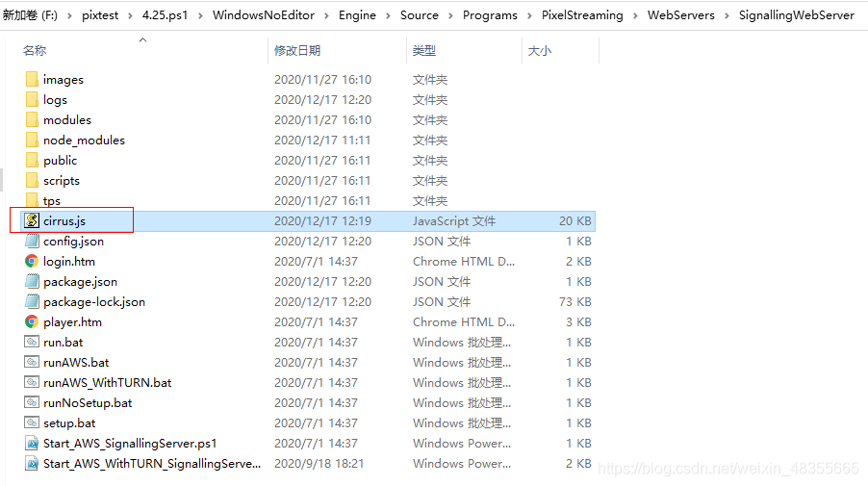Navigate to pixtest in the address path
This screenshot has width=868, height=486.
(100, 15)
